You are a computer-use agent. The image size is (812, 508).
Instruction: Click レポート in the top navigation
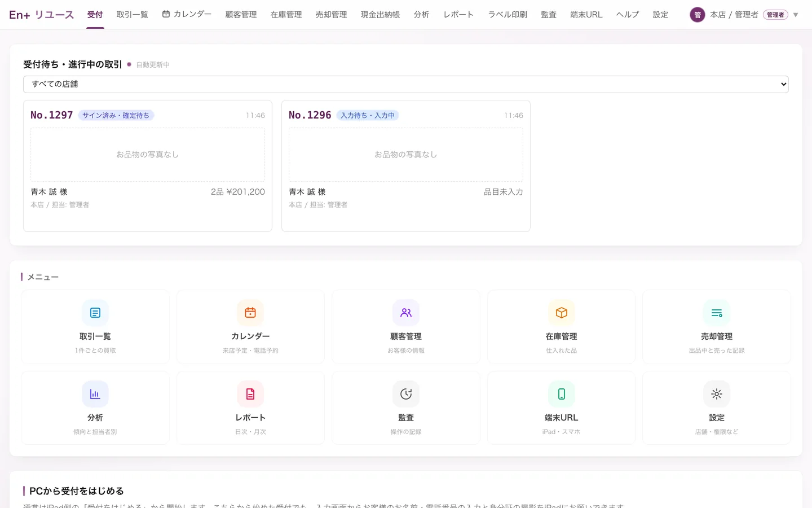pos(458,15)
